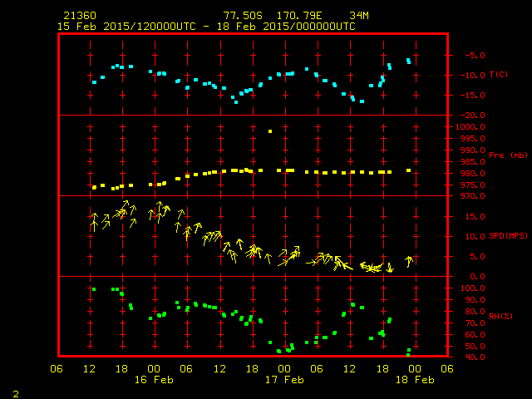Click the station ID 21360 in header

80,16
